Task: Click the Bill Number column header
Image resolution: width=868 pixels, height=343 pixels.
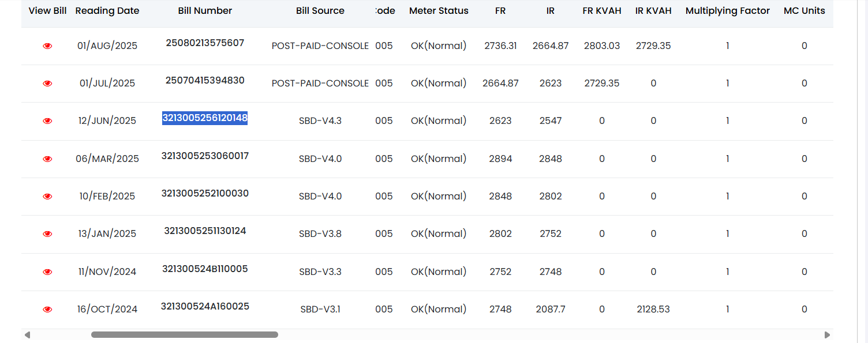Action: click(x=205, y=11)
